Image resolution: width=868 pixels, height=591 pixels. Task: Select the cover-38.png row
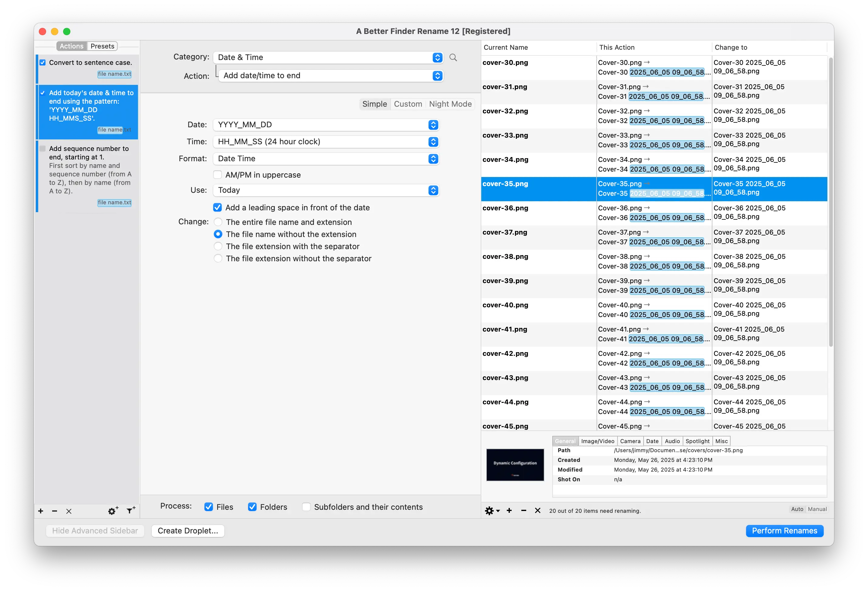click(x=654, y=262)
